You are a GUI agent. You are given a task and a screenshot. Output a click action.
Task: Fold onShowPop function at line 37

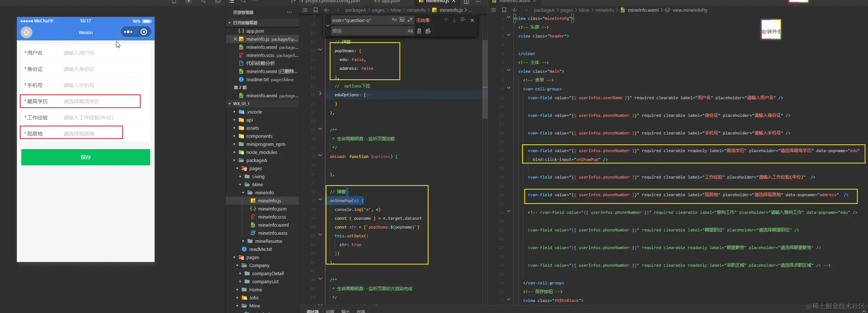320,199
